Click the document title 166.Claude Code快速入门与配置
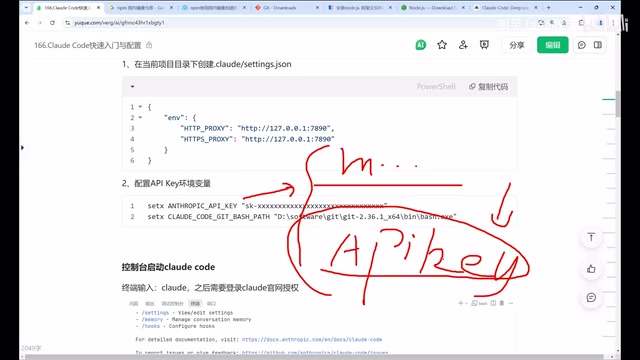640x360 pixels. click(x=87, y=45)
